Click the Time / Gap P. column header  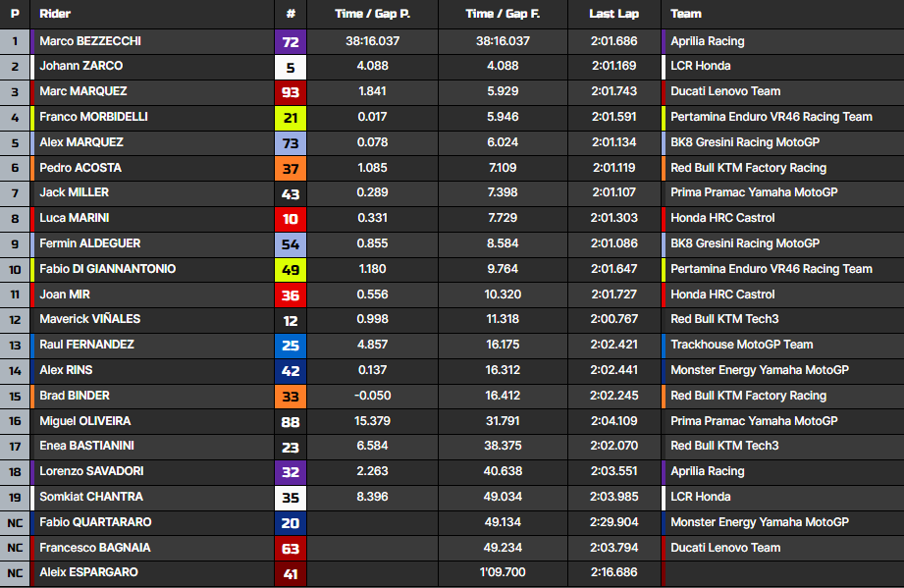(x=372, y=14)
